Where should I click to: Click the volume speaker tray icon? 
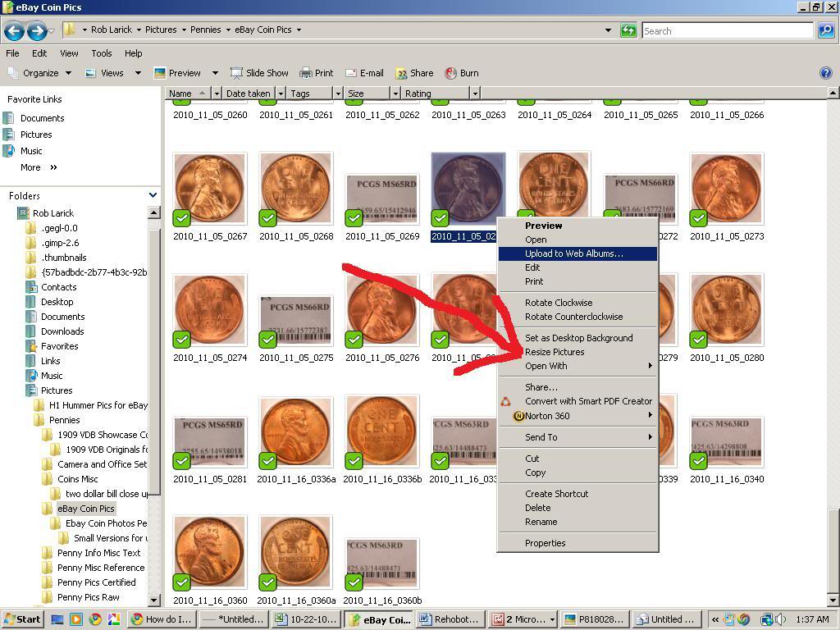pos(780,619)
